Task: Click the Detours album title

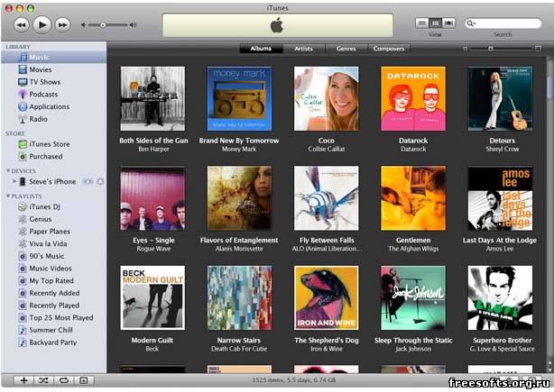Action: click(x=502, y=141)
